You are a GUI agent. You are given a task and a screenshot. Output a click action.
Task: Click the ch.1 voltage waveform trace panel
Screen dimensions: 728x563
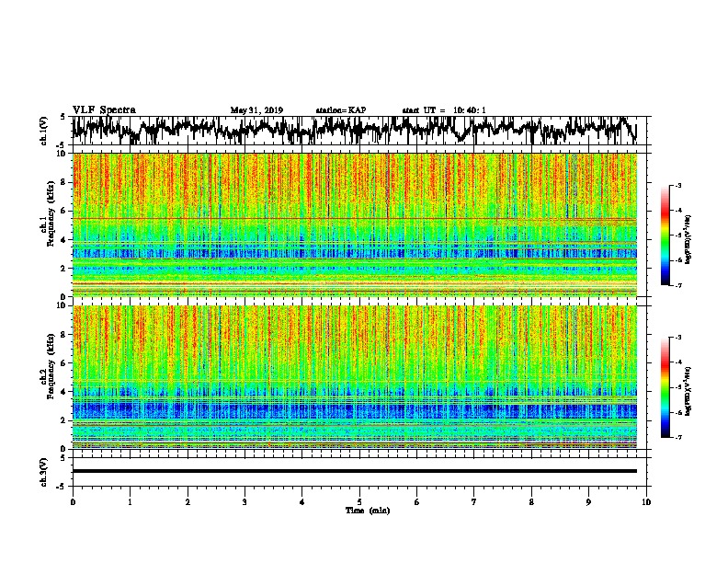point(359,131)
